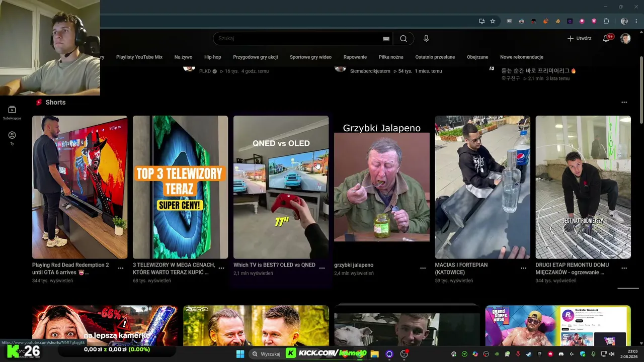Play the Grzybki Jalapeno short thumbnail
Viewport: 644px width, 362px height.
point(382,187)
